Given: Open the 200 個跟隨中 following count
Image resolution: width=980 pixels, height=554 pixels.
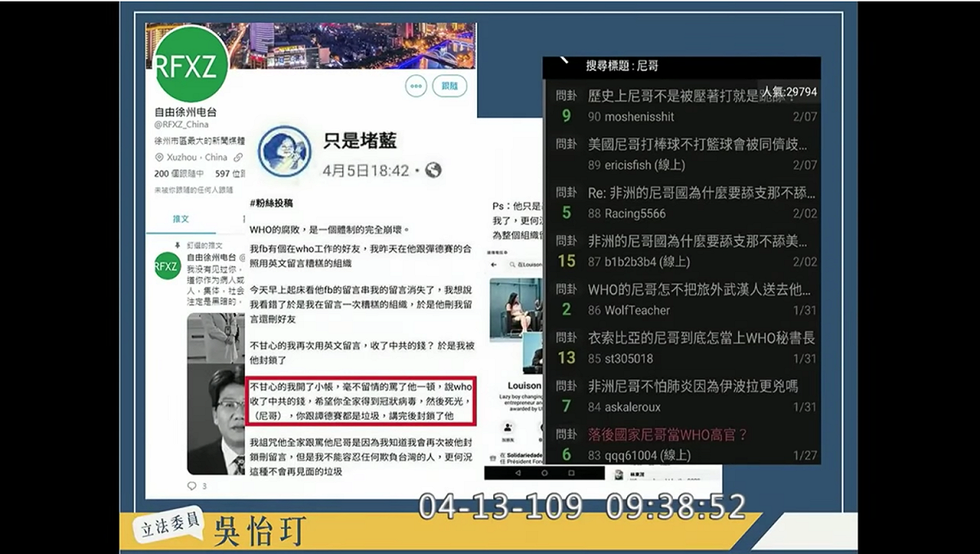Looking at the screenshot, I should 179,173.
